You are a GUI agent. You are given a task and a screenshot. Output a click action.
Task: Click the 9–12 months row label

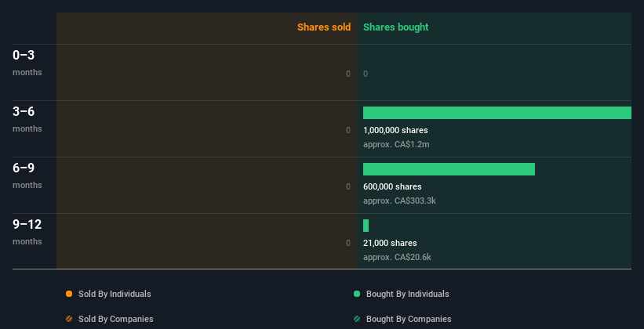(x=27, y=232)
